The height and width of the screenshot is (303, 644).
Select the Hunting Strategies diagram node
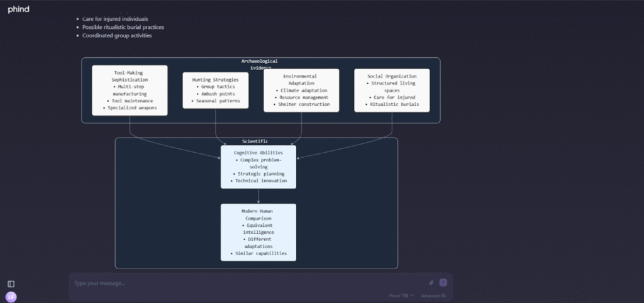point(215,91)
